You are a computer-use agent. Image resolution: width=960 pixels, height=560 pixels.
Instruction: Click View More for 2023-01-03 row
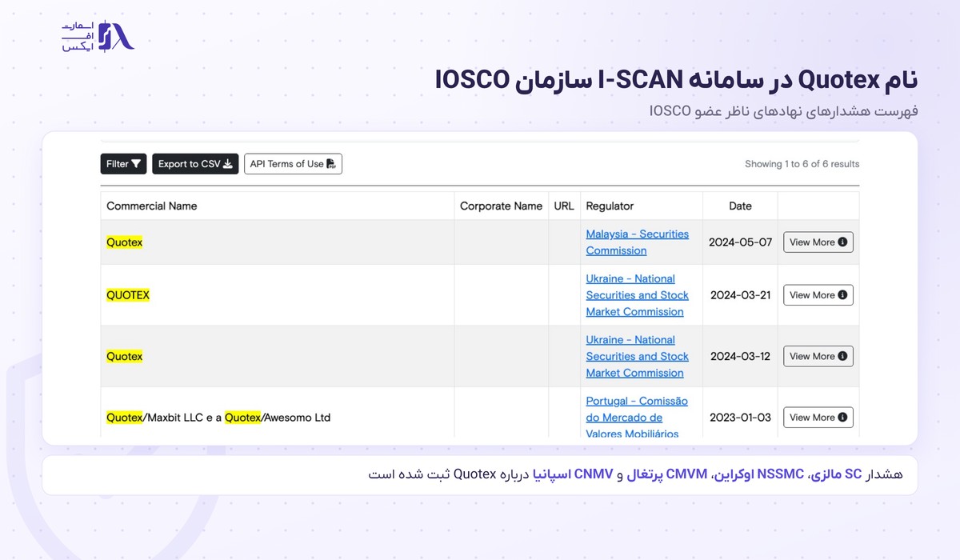point(818,417)
